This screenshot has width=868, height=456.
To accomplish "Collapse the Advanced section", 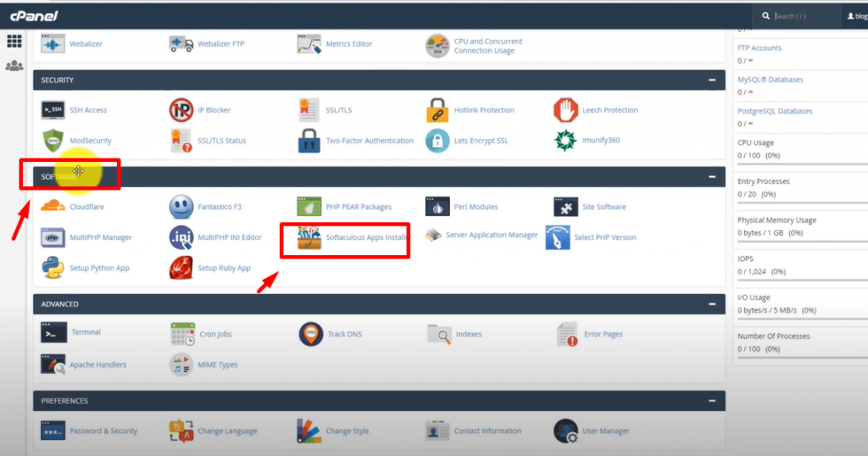I will tap(712, 304).
